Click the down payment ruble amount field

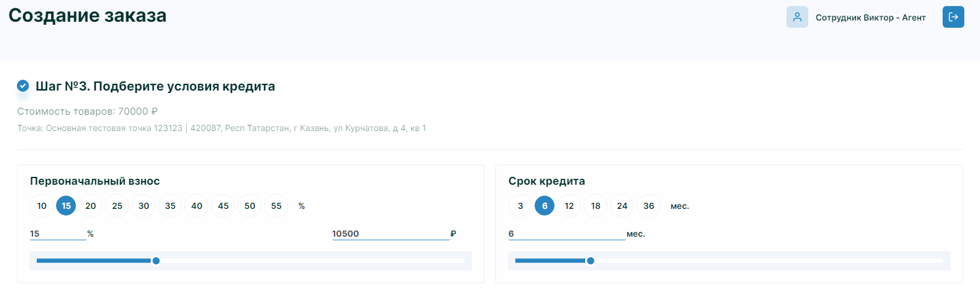[x=390, y=234]
